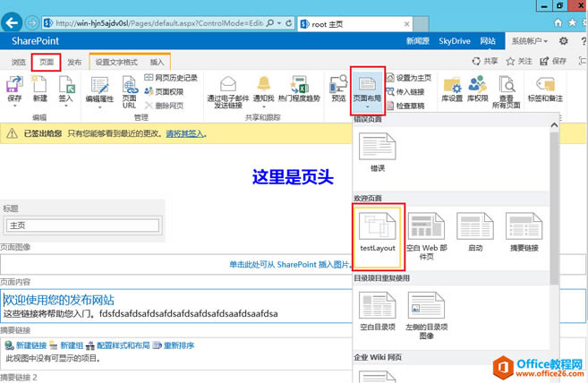This screenshot has height=383, width=588.
Task: Open SharePoint settings gear icon
Action: click(563, 41)
